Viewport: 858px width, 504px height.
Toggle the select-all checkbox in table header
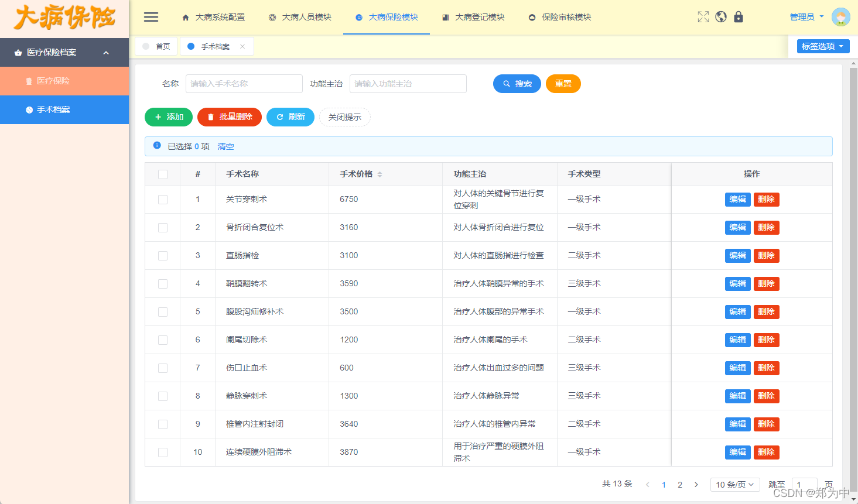162,174
